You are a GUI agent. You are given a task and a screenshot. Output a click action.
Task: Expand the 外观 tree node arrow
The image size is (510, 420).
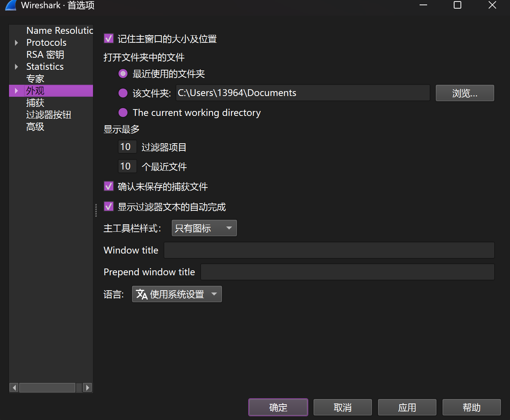pos(16,91)
